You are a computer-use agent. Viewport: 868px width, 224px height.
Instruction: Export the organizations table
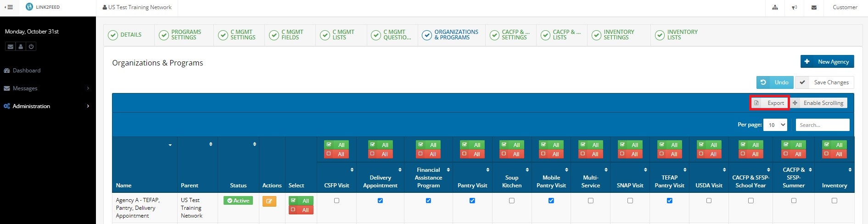pyautogui.click(x=770, y=103)
